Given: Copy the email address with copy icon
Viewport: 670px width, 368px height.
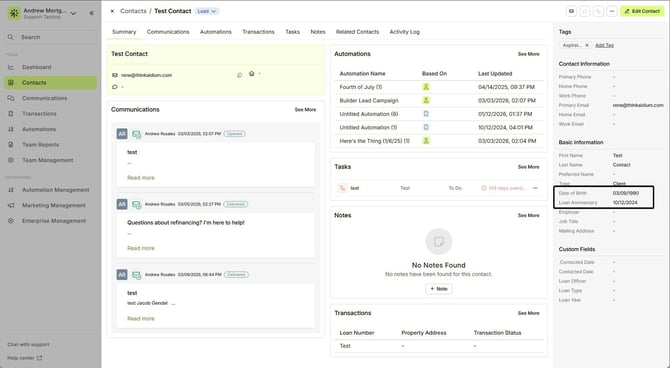Looking at the screenshot, I should point(239,75).
